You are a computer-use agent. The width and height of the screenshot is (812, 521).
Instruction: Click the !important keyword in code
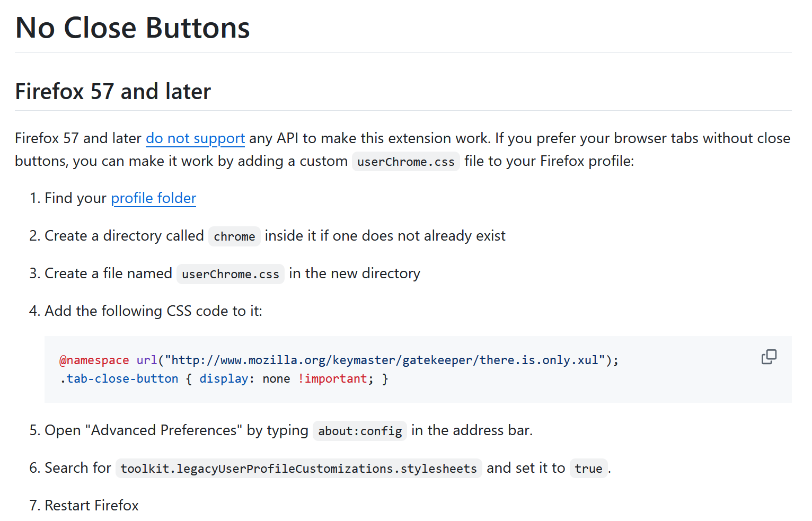(333, 379)
